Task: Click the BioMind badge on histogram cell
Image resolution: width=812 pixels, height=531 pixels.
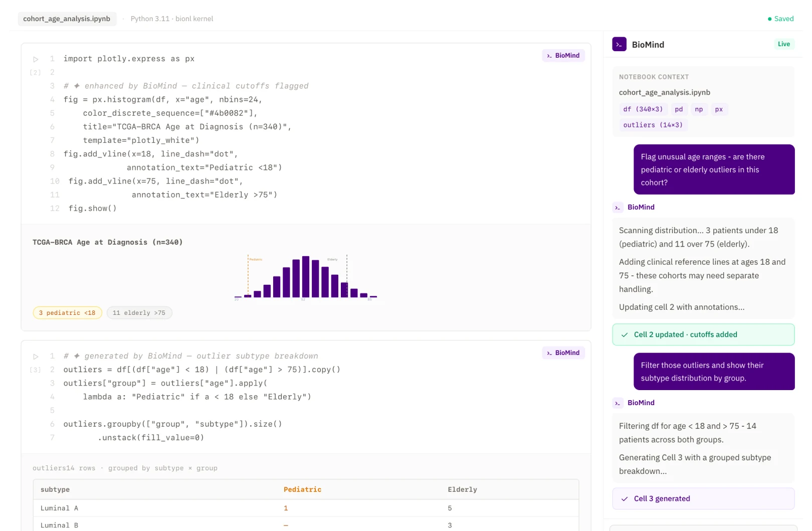Action: tap(563, 56)
